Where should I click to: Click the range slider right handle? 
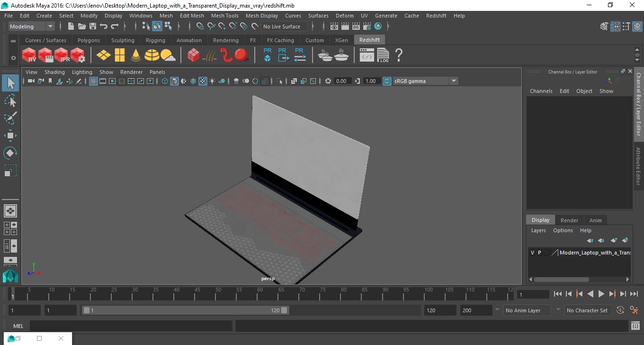[x=284, y=310]
